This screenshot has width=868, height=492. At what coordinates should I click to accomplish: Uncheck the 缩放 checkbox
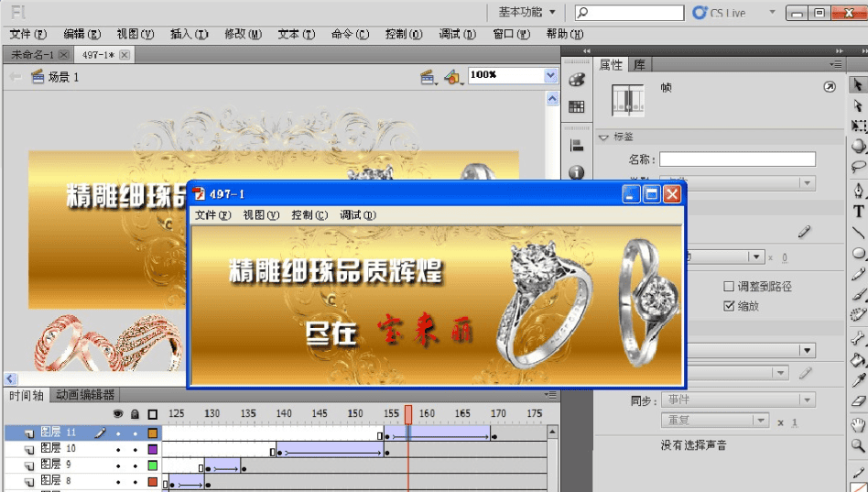coord(729,306)
